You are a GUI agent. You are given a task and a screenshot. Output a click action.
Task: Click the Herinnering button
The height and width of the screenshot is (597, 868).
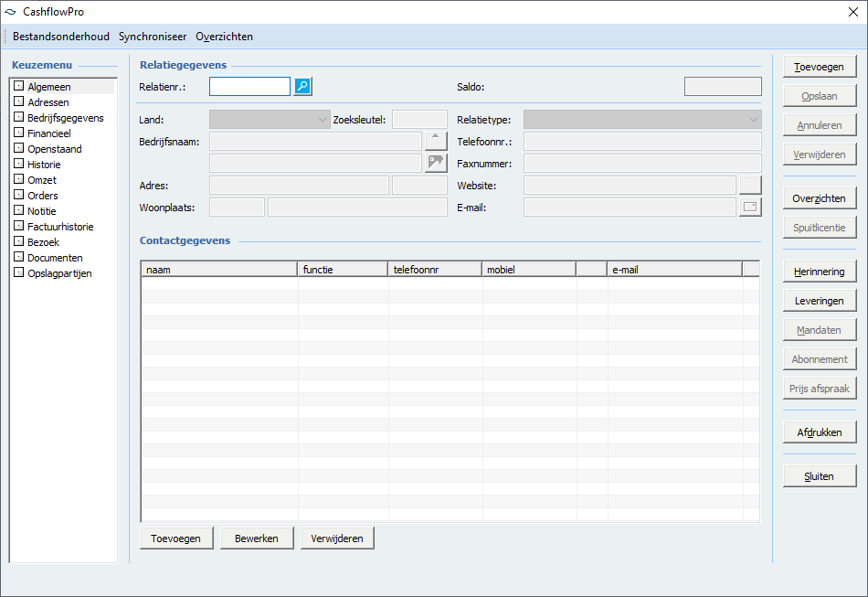[820, 272]
